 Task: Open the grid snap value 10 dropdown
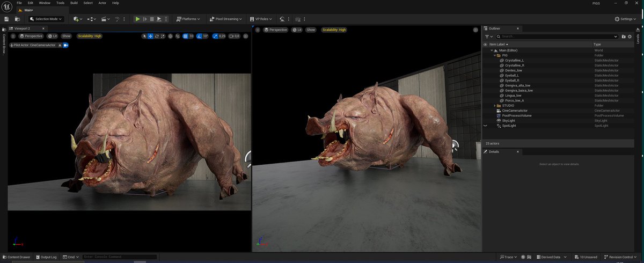(x=191, y=36)
